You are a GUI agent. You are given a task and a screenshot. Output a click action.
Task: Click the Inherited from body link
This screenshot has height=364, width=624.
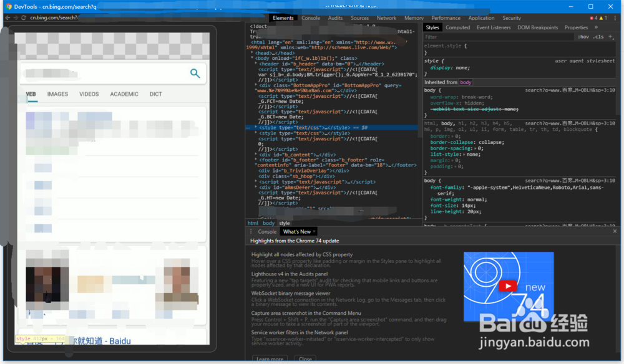[x=466, y=82]
